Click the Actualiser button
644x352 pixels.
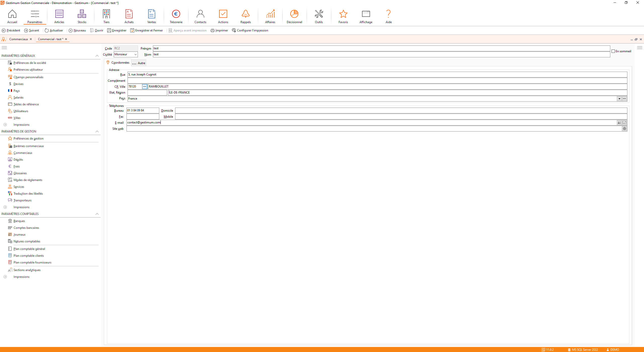[x=54, y=30]
